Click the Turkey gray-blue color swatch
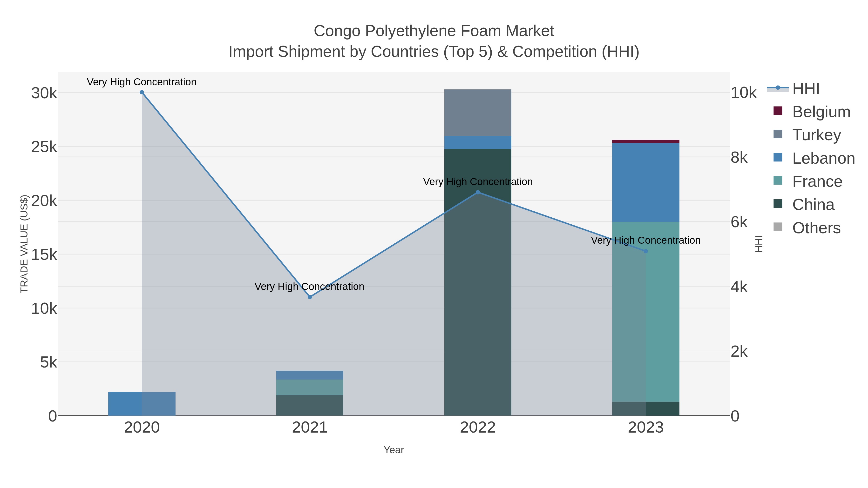The width and height of the screenshot is (868, 488). pos(778,134)
